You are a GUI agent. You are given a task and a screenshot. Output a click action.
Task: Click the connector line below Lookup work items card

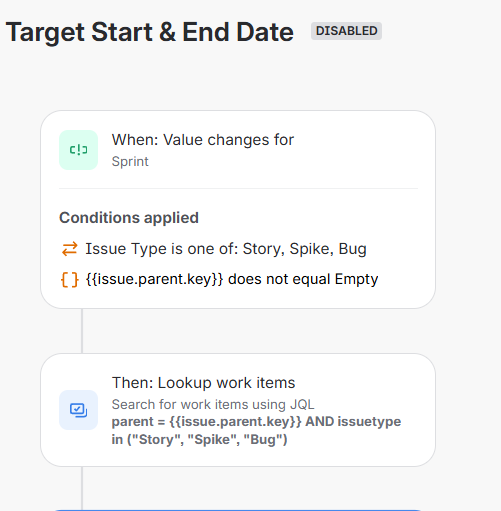[x=82, y=488]
